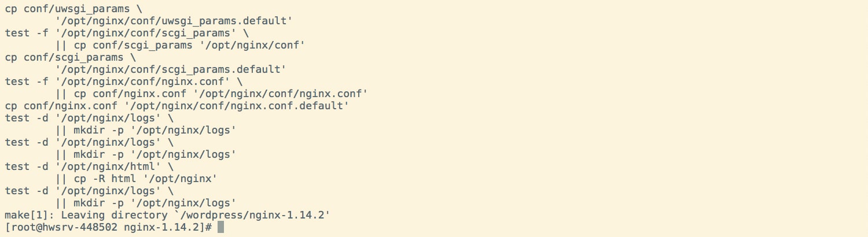The height and width of the screenshot is (237, 868).
Task: Click the uwsgi_params.default destination path
Action: tap(174, 21)
